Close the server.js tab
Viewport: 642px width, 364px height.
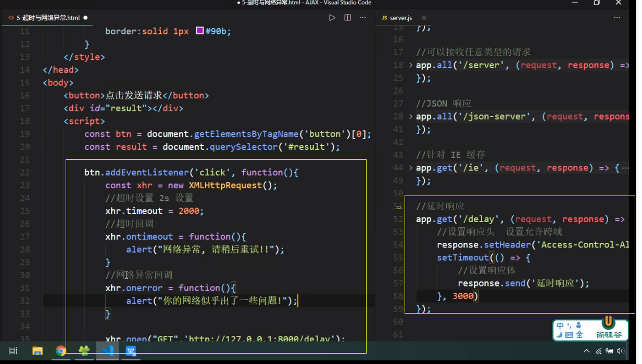424,18
